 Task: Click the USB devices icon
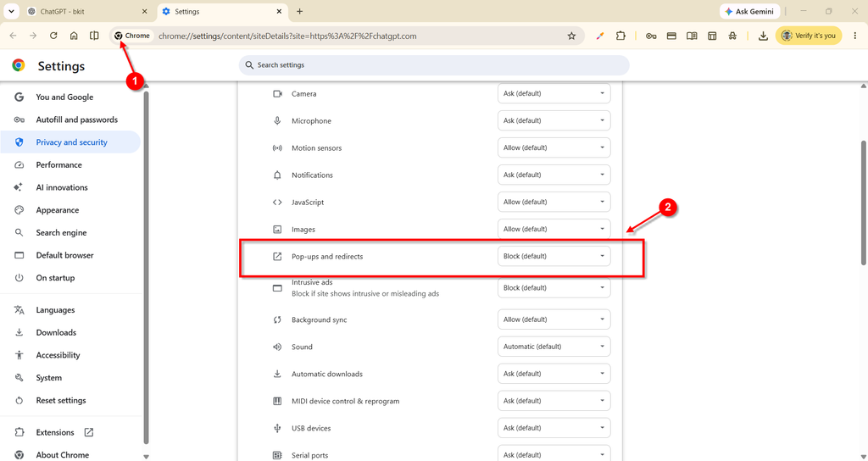click(277, 428)
